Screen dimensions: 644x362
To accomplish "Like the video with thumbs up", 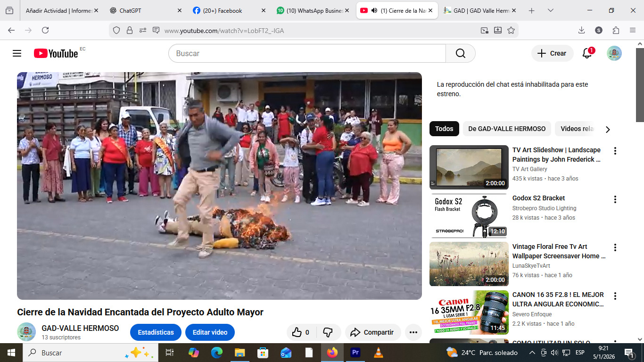I will [x=301, y=332].
